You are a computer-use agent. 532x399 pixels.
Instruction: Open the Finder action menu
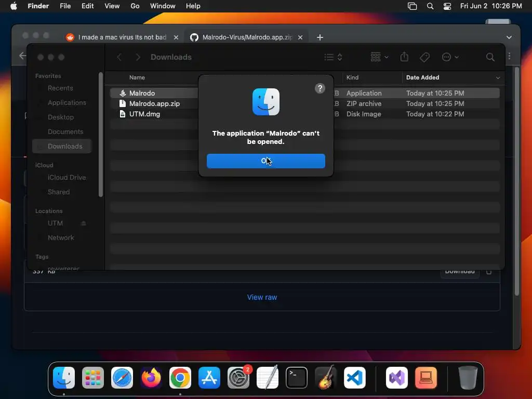450,57
